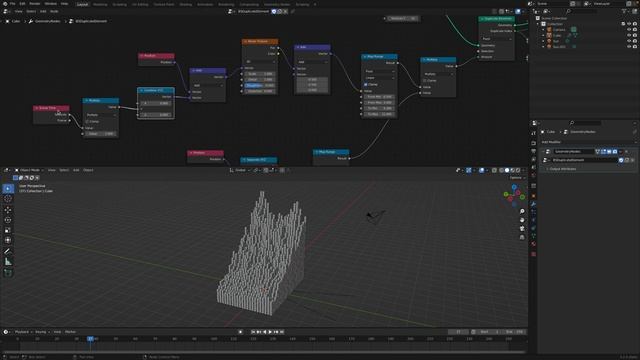640x360 pixels.
Task: Click the navigation gizmo in viewport
Action: pos(514,195)
